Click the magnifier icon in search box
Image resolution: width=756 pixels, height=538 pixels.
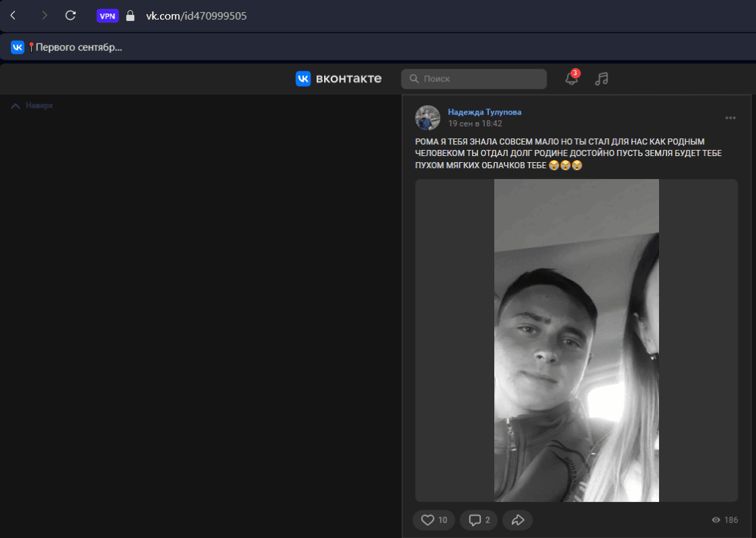pyautogui.click(x=414, y=79)
